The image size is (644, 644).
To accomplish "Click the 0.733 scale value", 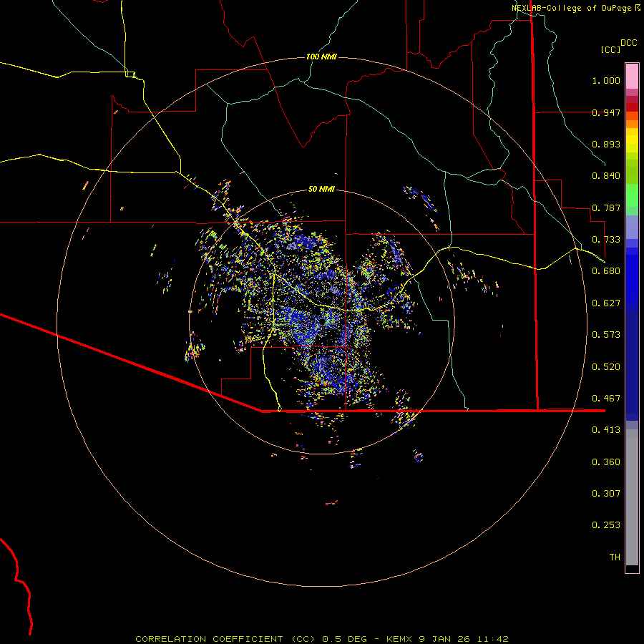I will (606, 240).
